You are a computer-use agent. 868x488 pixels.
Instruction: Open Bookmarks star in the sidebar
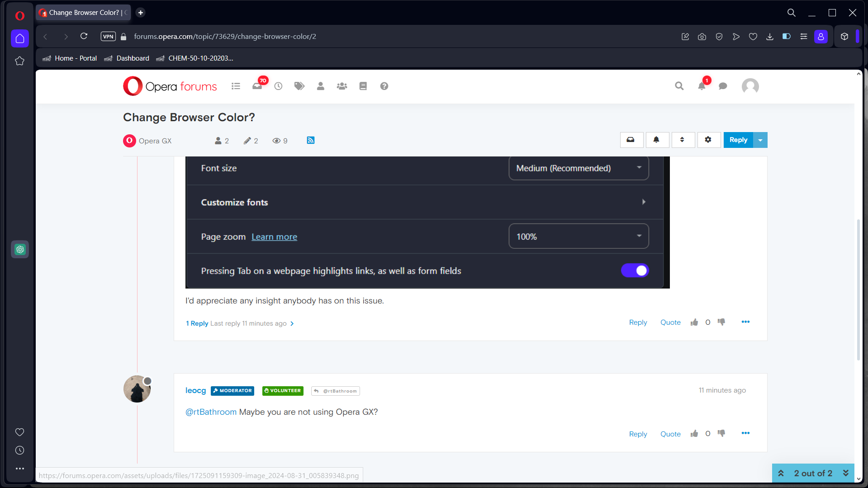point(19,61)
